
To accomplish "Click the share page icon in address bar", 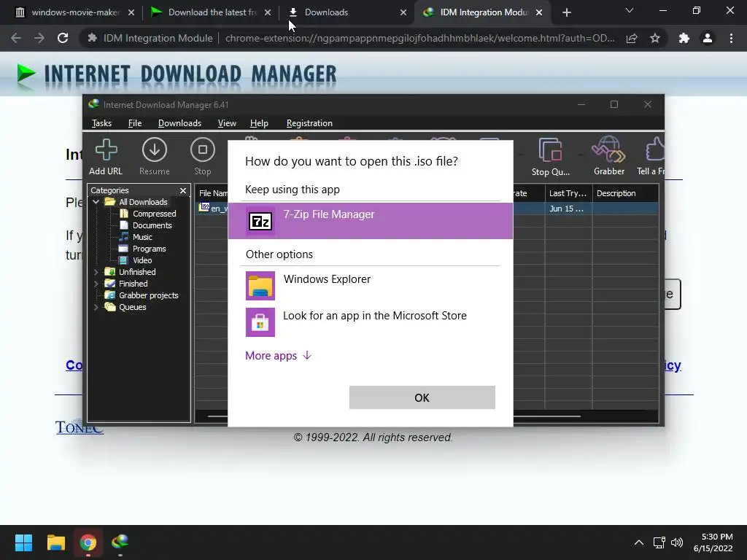I will (632, 38).
